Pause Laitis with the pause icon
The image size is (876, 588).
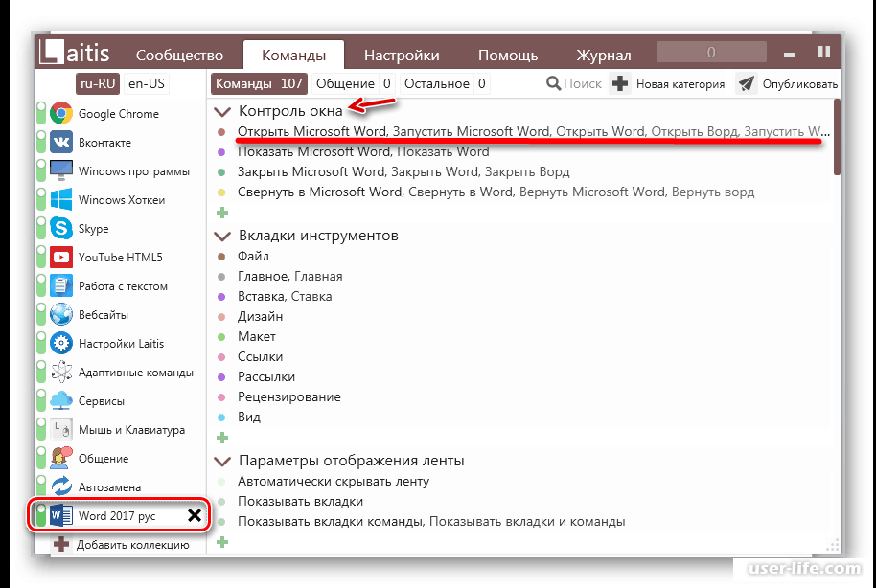tap(824, 52)
